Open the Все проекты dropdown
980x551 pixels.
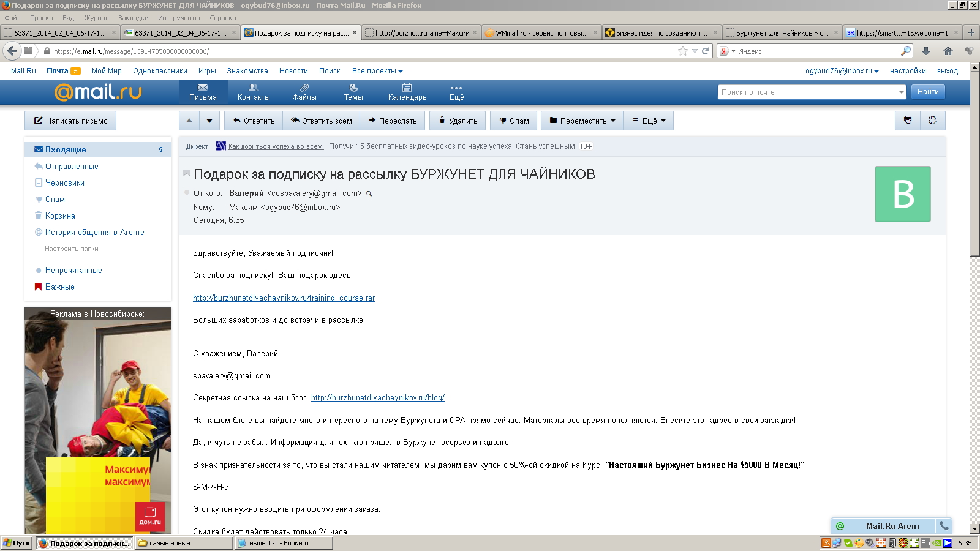click(377, 71)
